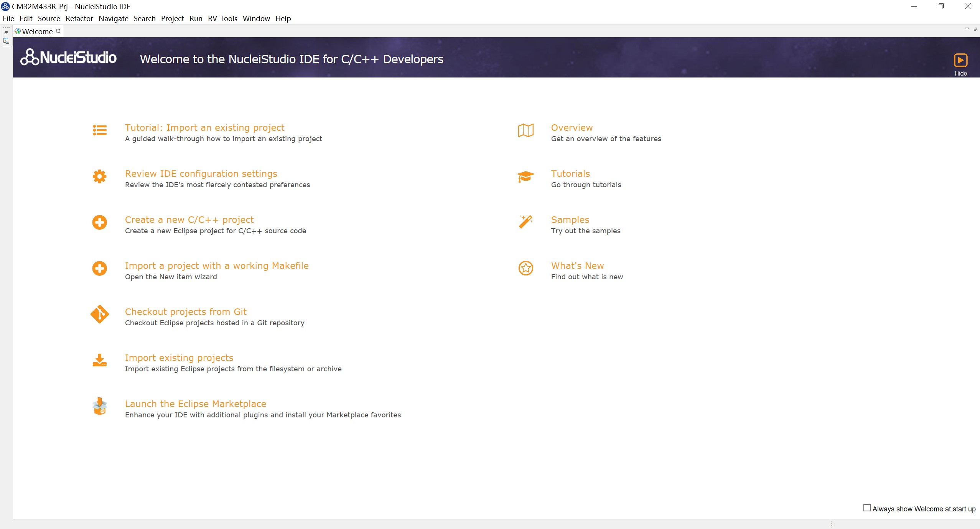Open the Samples link
980x529 pixels.
coord(570,220)
